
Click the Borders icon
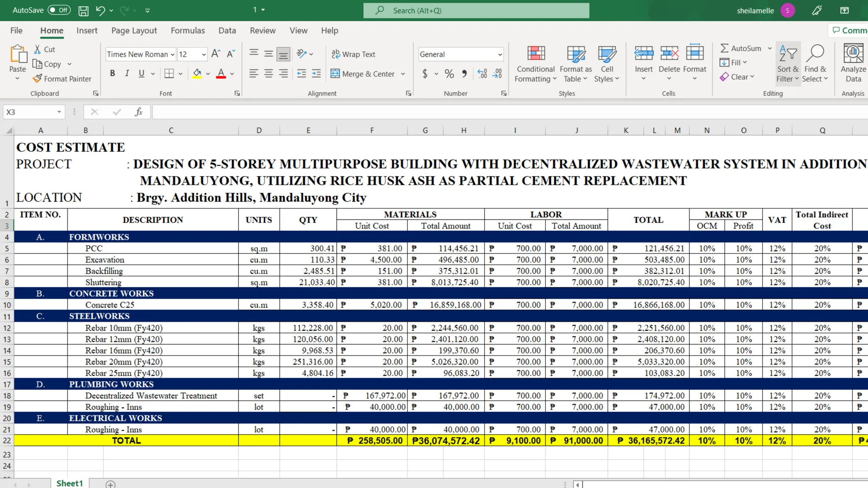click(x=169, y=74)
